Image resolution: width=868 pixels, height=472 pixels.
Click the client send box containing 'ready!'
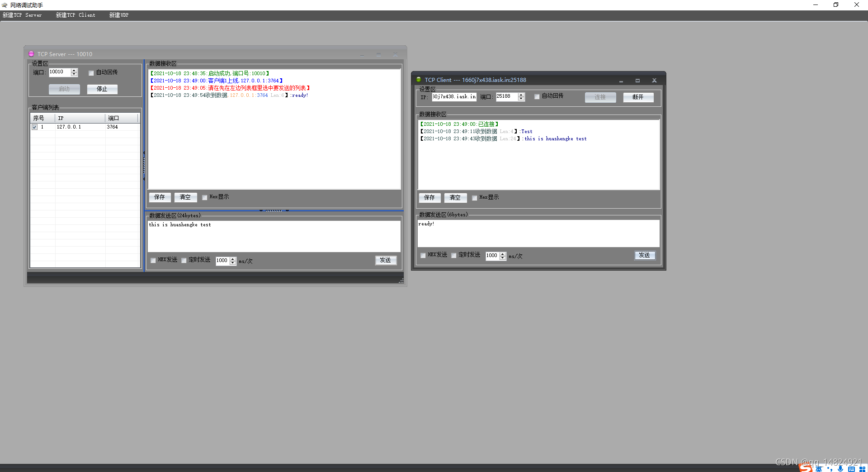[538, 234]
